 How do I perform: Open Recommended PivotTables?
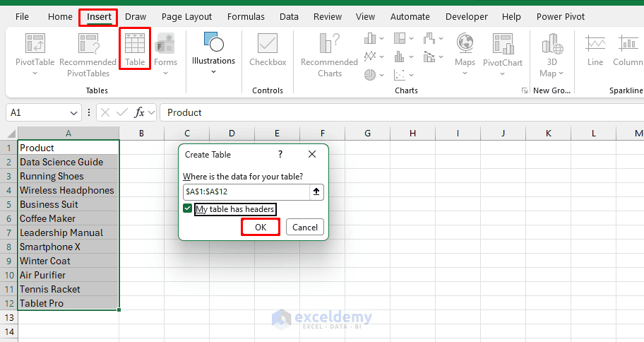coord(88,54)
